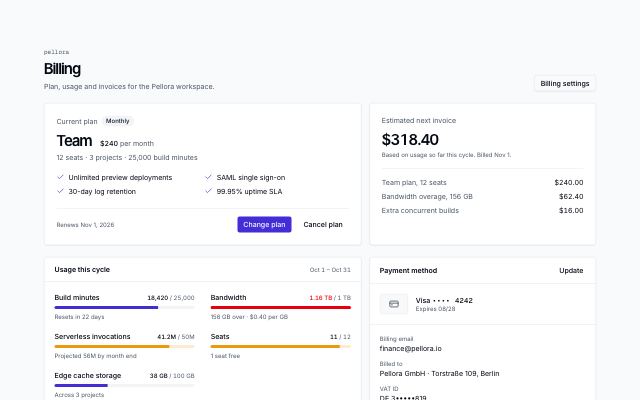Image resolution: width=640 pixels, height=400 pixels.
Task: Click the Serverless invocations usage bar
Action: point(124,347)
